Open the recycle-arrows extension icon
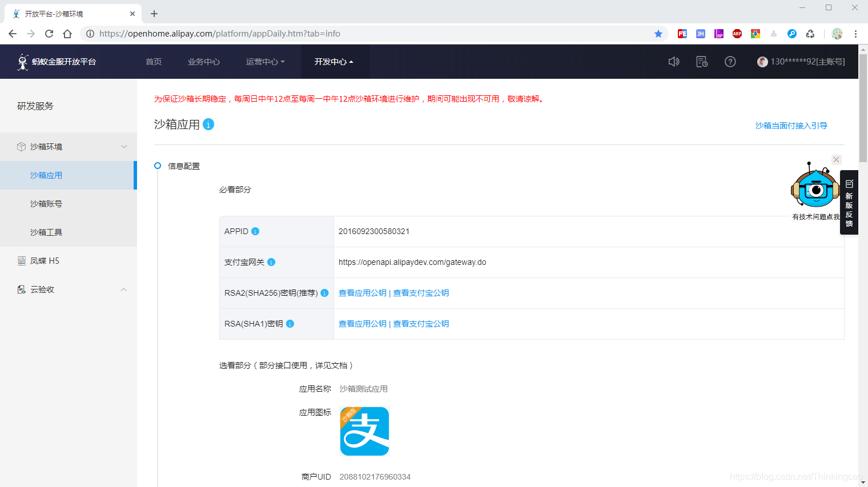Screen dimensions: 868x487 pos(810,34)
